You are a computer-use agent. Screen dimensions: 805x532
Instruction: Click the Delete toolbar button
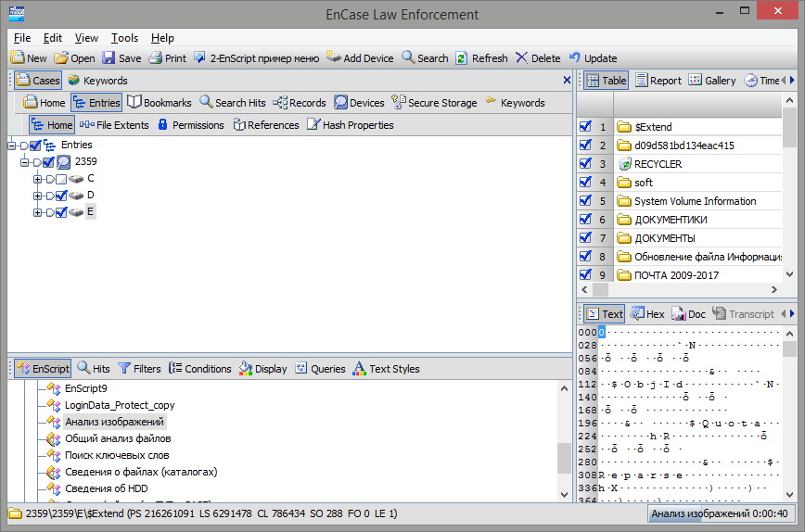538,58
